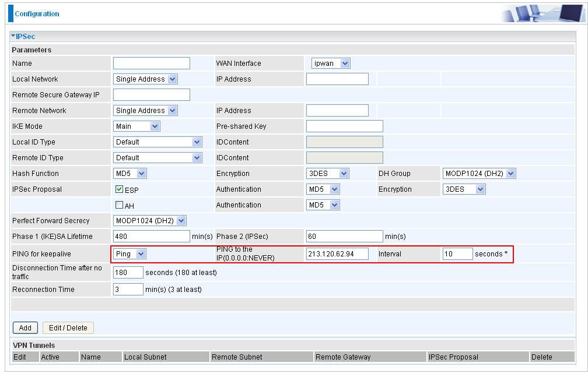
Task: Click the Remote Subnet column header
Action: (x=237, y=357)
